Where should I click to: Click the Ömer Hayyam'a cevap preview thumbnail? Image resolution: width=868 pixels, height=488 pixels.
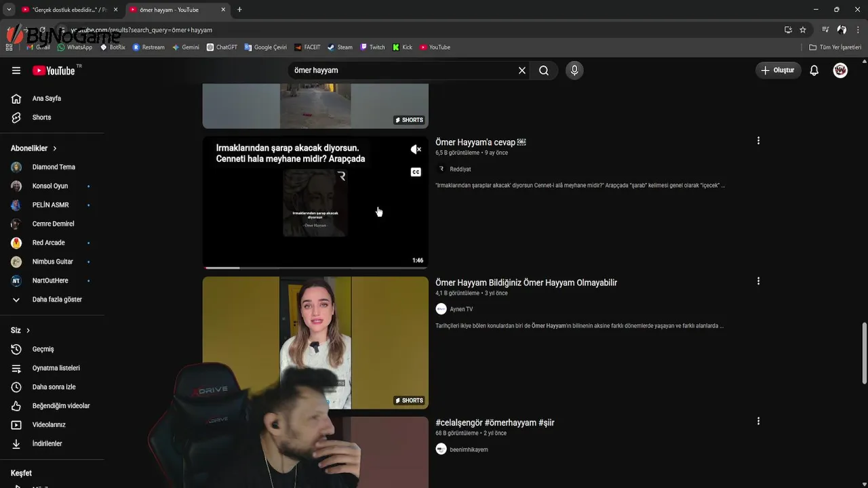point(315,203)
